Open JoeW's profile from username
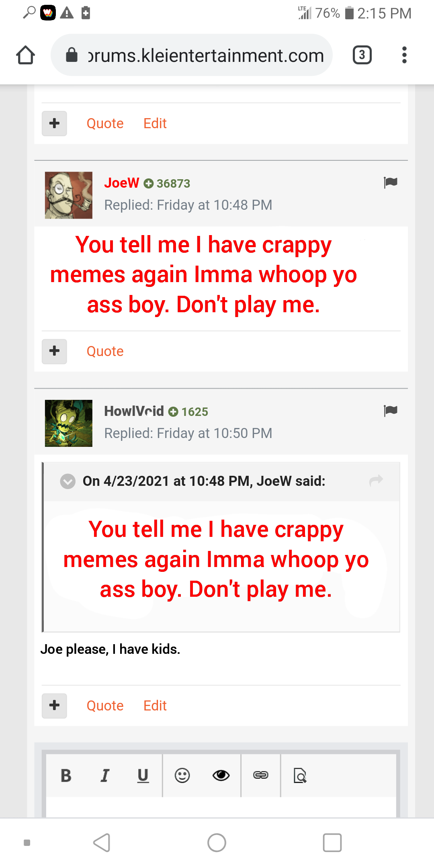434x868 pixels. click(x=121, y=183)
